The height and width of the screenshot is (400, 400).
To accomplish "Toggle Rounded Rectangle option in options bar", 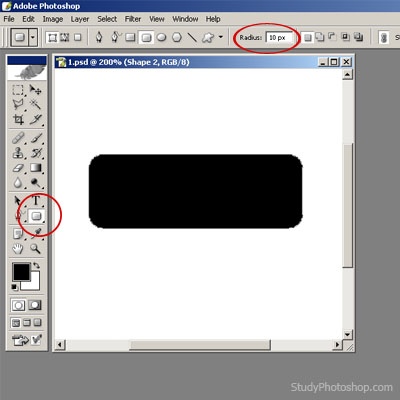I will [x=146, y=37].
